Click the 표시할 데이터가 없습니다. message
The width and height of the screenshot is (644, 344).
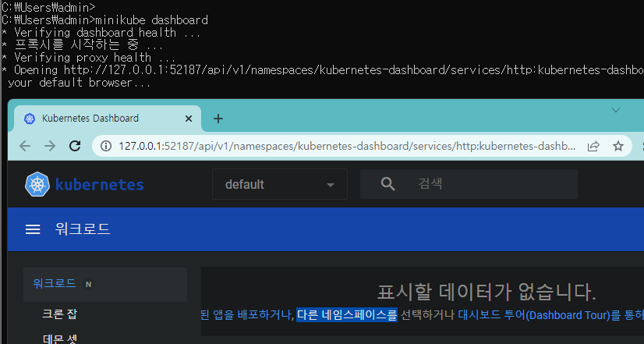coord(487,293)
